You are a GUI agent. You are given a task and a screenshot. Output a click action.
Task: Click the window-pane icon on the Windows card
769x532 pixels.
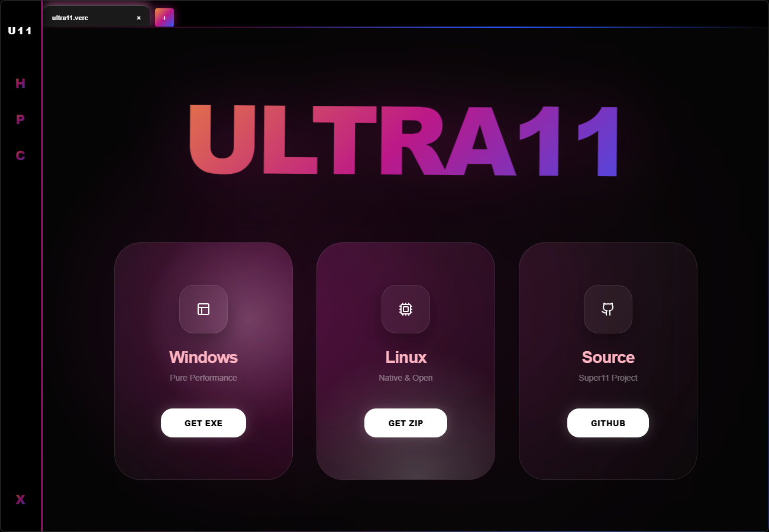203,309
